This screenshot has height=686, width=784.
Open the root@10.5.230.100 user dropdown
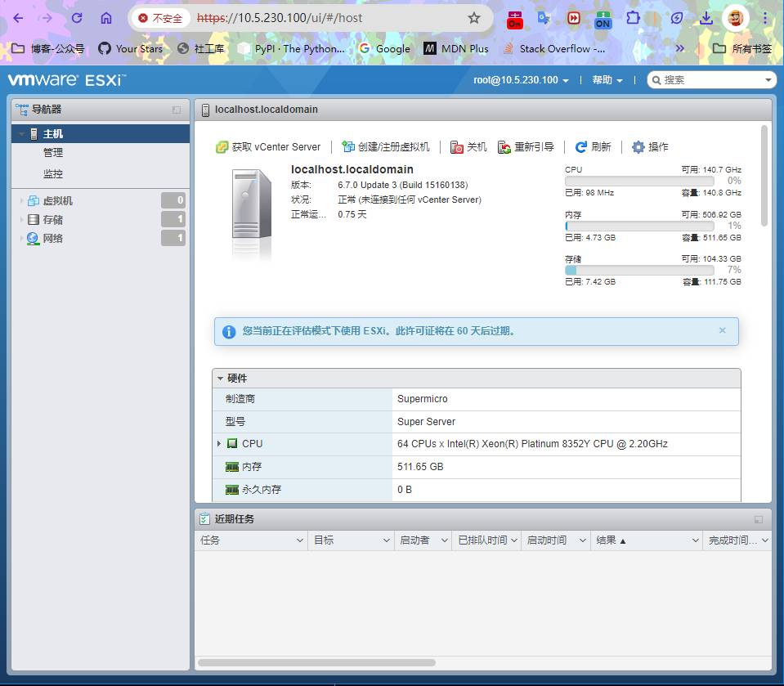click(x=521, y=80)
